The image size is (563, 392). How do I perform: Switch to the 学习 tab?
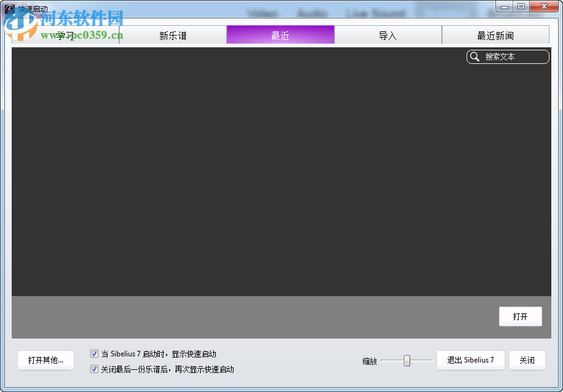pos(63,35)
